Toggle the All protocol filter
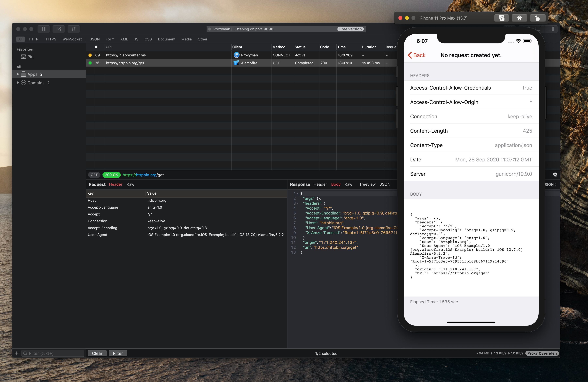The image size is (588, 382). 20,39
